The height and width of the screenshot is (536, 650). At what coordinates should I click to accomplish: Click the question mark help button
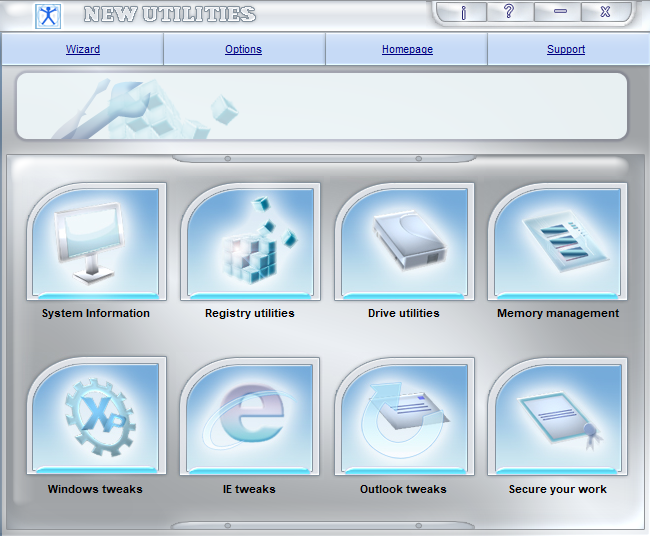point(509,12)
